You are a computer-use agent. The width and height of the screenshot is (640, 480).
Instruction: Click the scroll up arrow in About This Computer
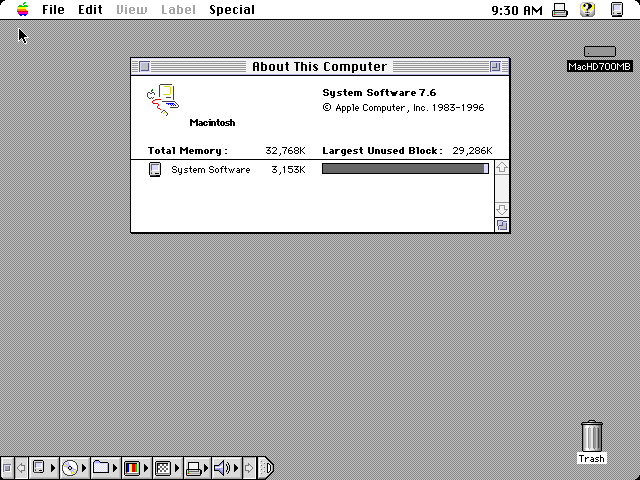pos(502,167)
